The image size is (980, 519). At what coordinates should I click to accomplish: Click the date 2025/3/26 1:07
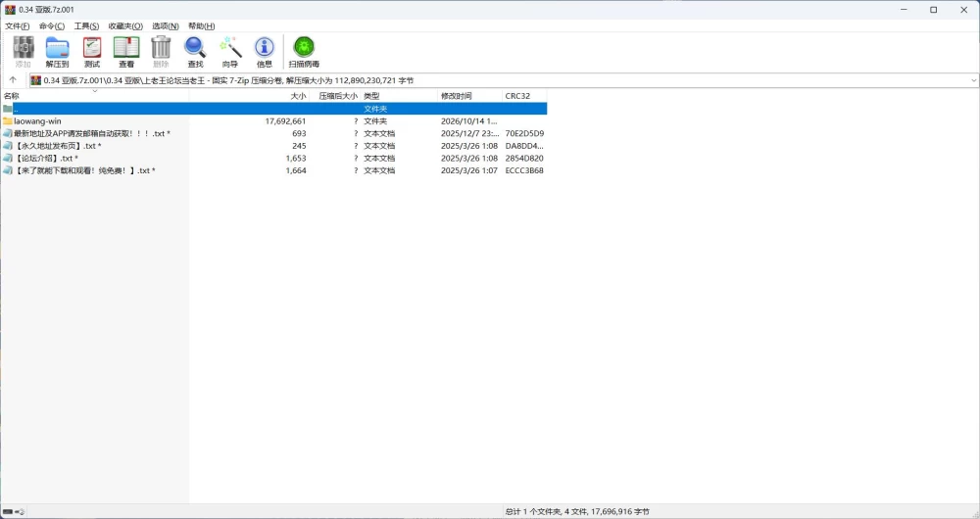[x=469, y=170]
